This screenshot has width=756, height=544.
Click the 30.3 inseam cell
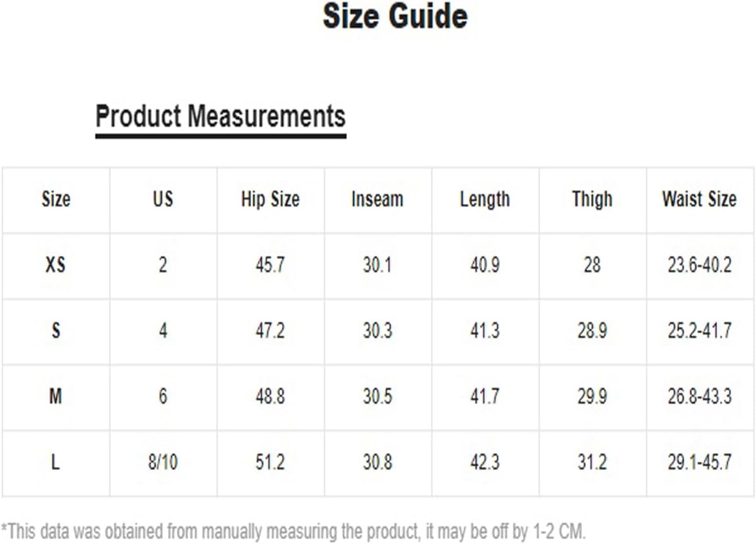click(x=377, y=331)
